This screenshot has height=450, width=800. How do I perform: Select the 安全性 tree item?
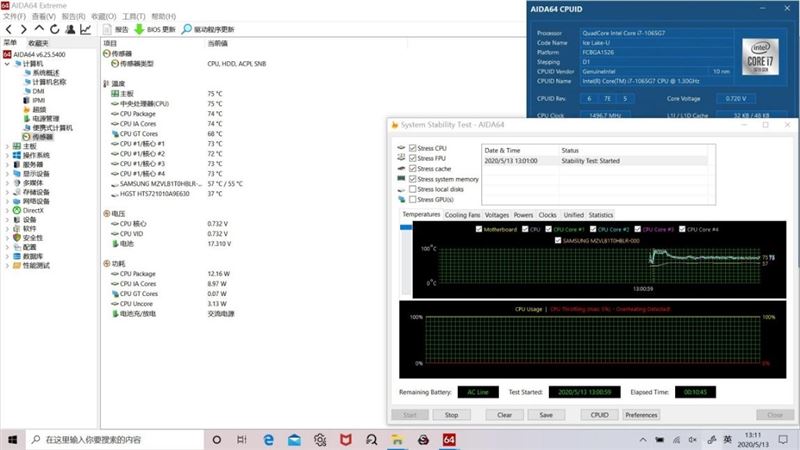(x=33, y=238)
